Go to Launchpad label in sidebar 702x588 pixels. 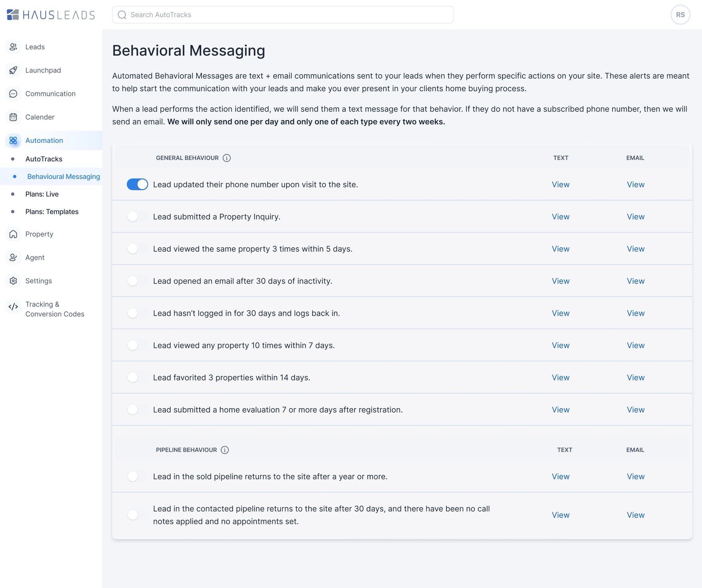tap(43, 70)
